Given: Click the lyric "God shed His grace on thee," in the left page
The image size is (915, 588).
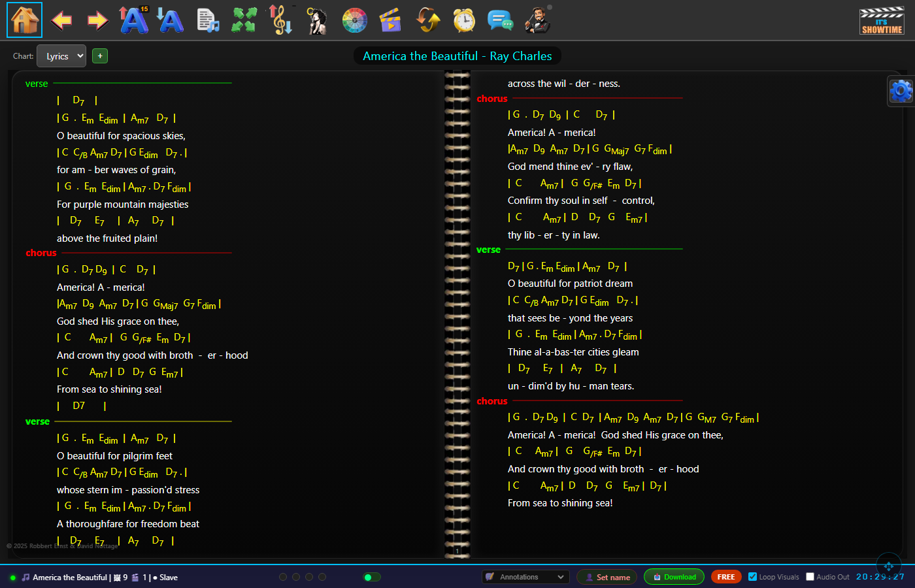Looking at the screenshot, I should (118, 321).
